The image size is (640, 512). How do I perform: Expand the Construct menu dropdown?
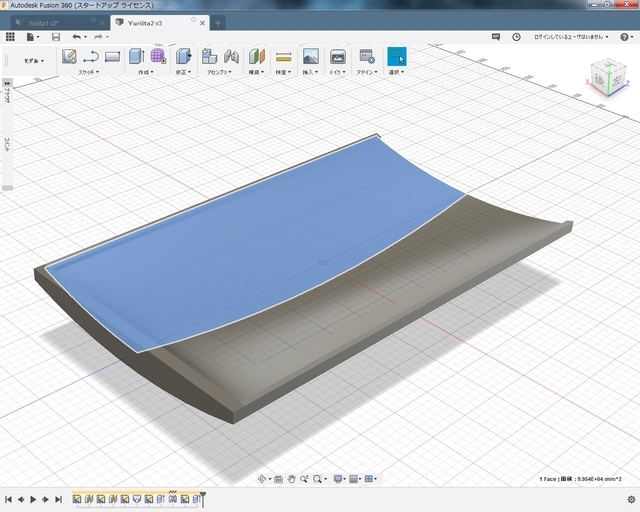point(256,72)
